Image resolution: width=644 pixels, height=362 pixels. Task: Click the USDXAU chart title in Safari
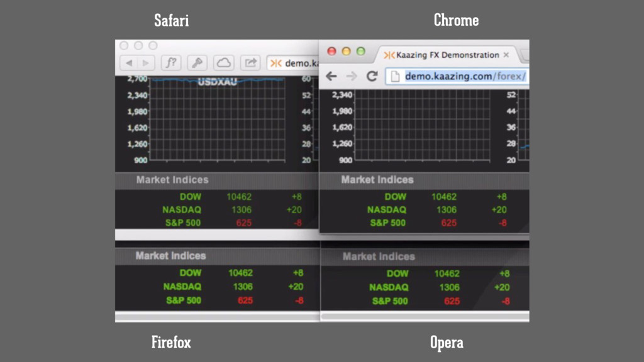pos(217,82)
